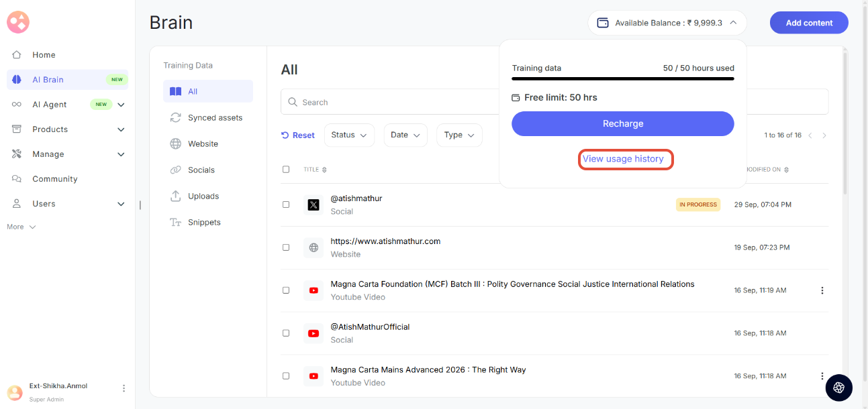Open three-dot menu for Magna Carta Foundation video
868x409 pixels.
point(822,290)
